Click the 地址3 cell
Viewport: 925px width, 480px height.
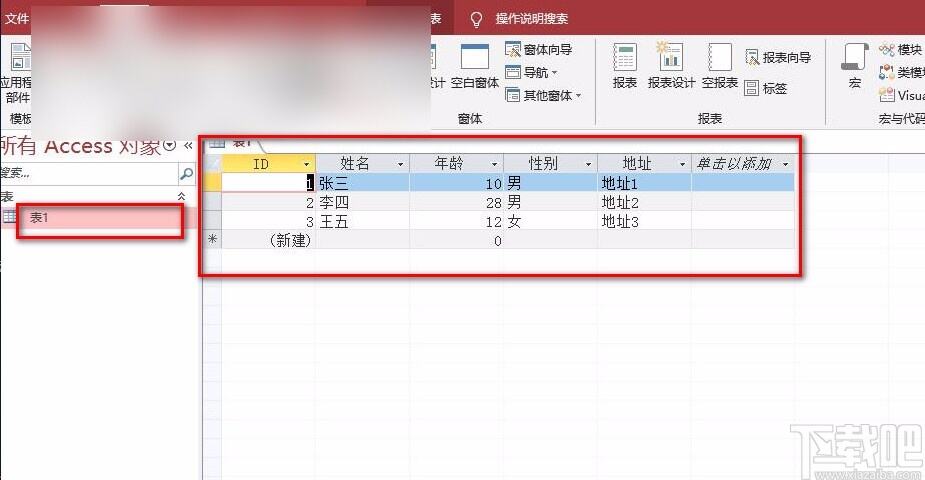(x=644, y=222)
